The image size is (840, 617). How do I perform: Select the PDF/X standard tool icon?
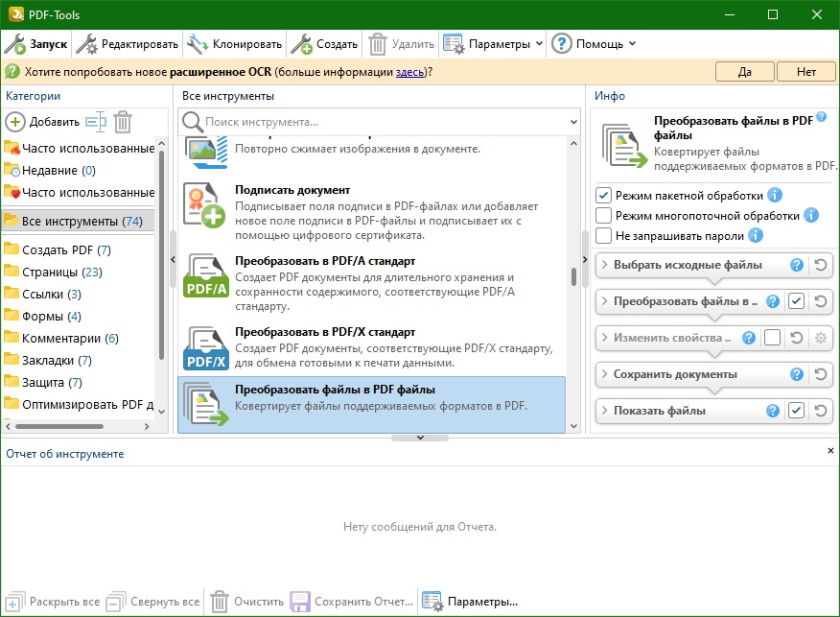click(x=204, y=347)
